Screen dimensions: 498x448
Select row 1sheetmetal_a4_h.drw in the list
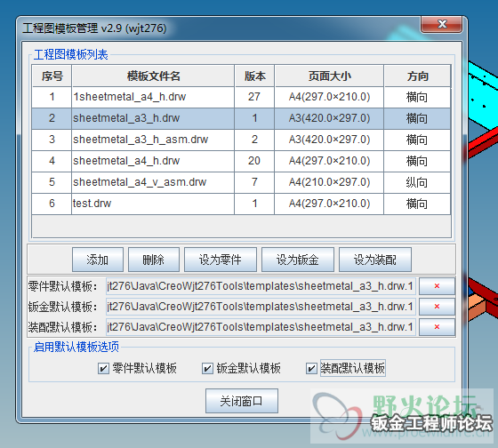click(241, 97)
